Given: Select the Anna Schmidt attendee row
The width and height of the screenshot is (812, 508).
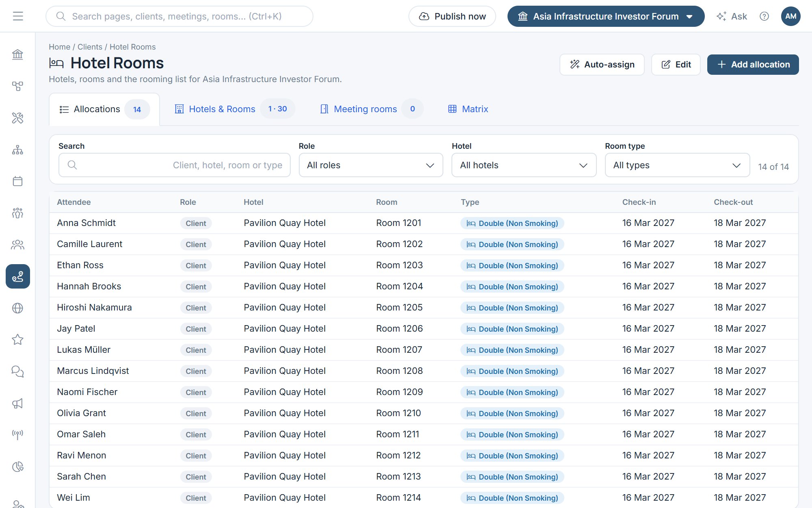Looking at the screenshot, I should (424, 223).
